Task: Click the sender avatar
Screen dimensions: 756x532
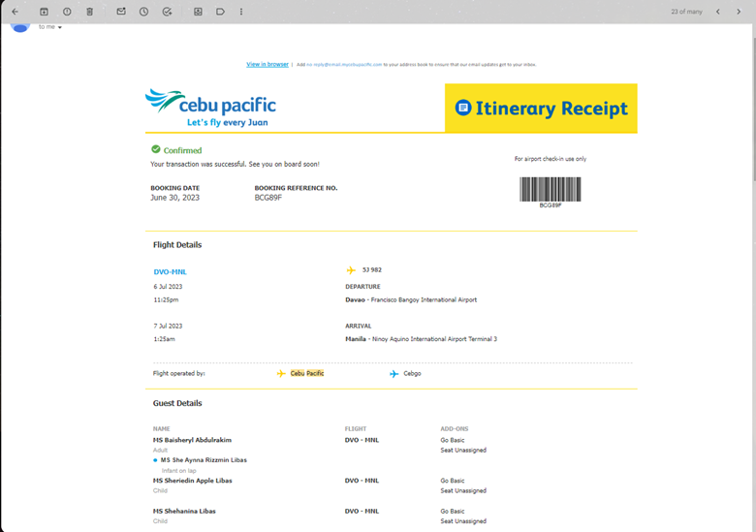Action: [x=20, y=26]
